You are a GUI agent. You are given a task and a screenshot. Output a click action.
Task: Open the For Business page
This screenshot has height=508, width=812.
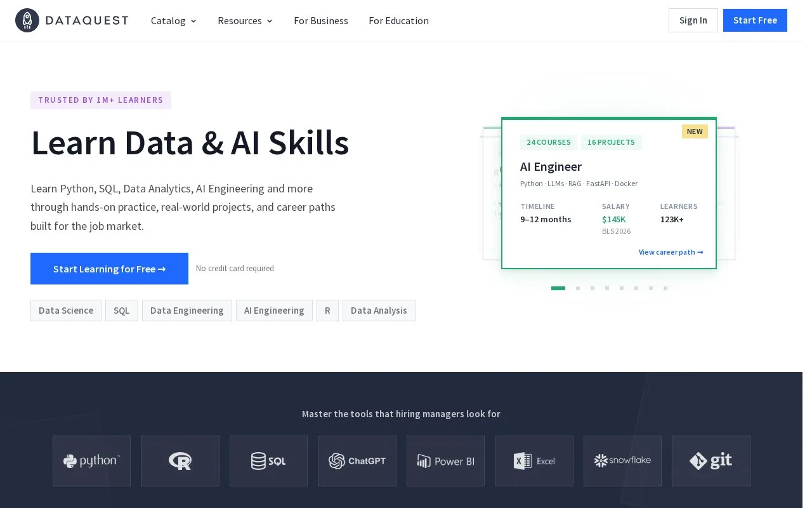tap(321, 20)
